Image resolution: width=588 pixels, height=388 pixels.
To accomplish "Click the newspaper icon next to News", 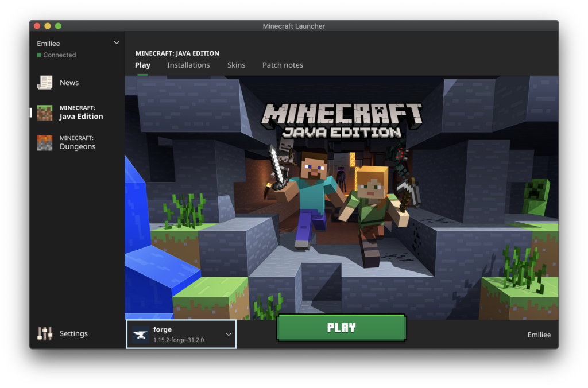I will pyautogui.click(x=45, y=82).
